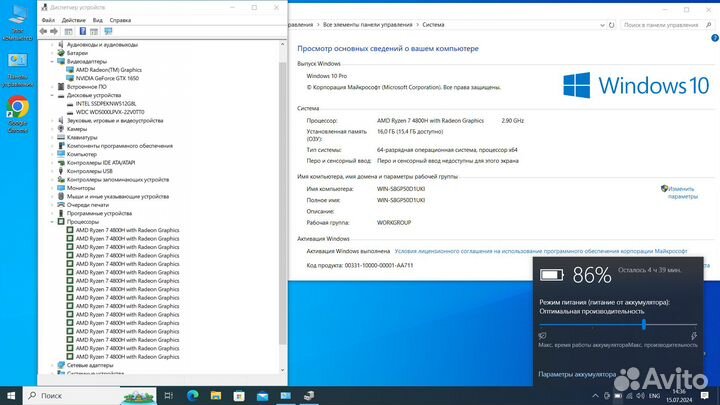This screenshot has width=720, height=405.
Task: Open Параметры аккумулятора link
Action: 577,374
